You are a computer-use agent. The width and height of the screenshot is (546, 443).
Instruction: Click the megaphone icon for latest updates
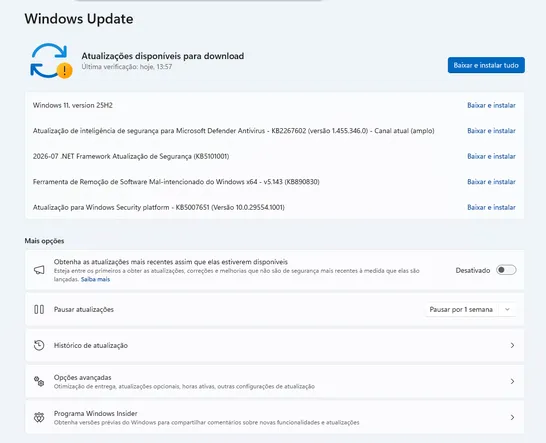pos(39,270)
